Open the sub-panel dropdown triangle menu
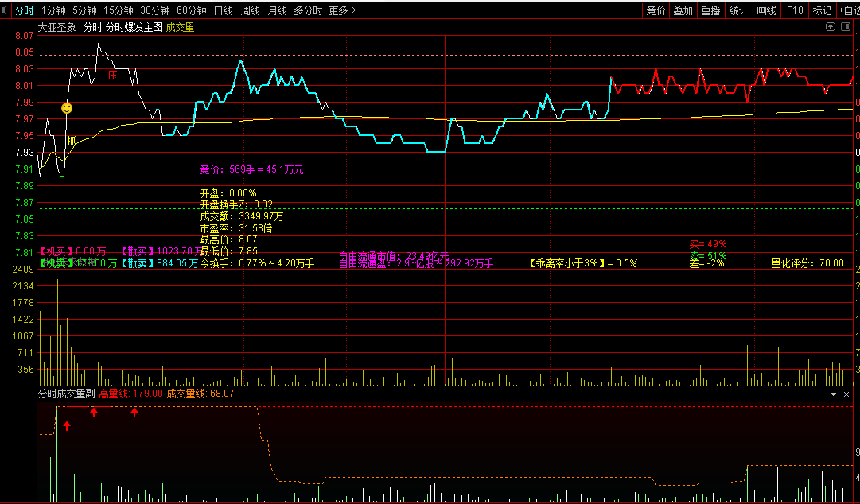860x504 pixels. [x=833, y=394]
